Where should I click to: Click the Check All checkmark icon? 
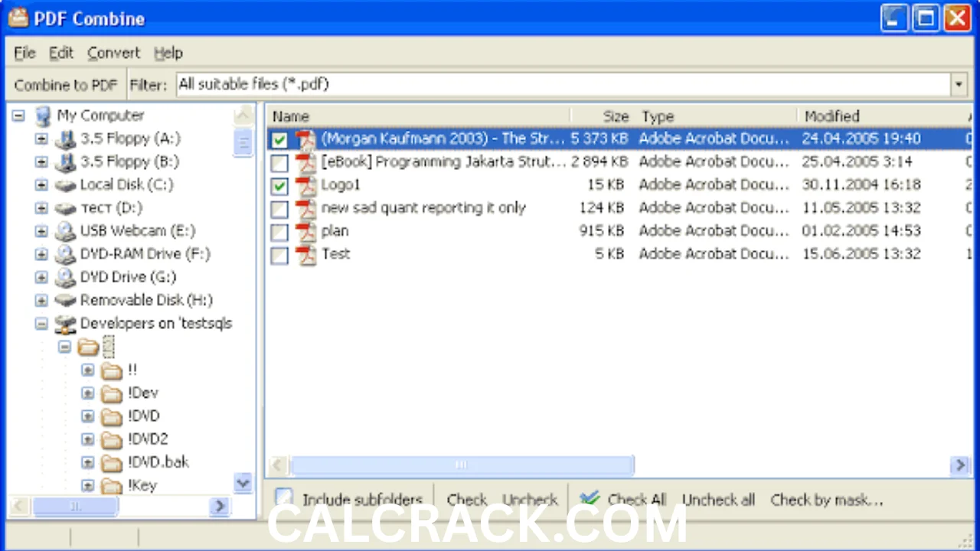click(x=589, y=499)
